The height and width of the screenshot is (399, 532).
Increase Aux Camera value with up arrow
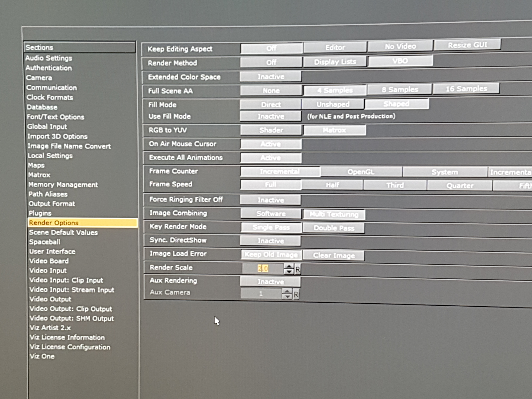[x=287, y=291]
